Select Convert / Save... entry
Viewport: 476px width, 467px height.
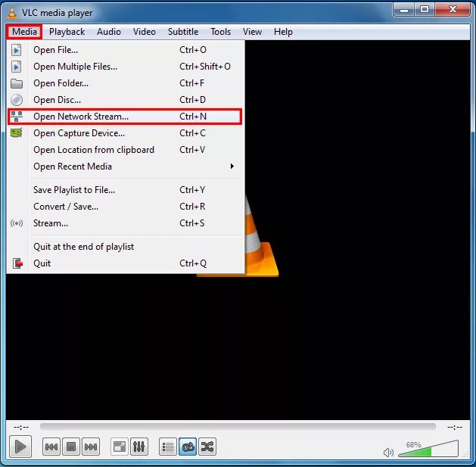click(125, 207)
